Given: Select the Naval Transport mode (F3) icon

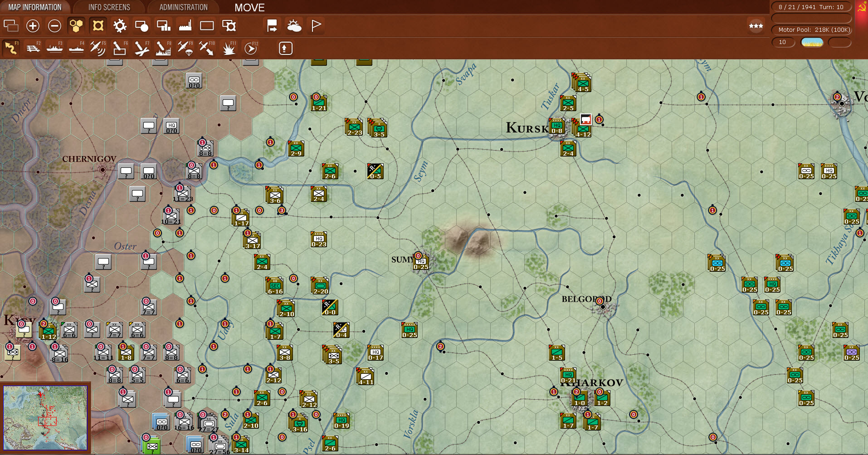Looking at the screenshot, I should 54,48.
